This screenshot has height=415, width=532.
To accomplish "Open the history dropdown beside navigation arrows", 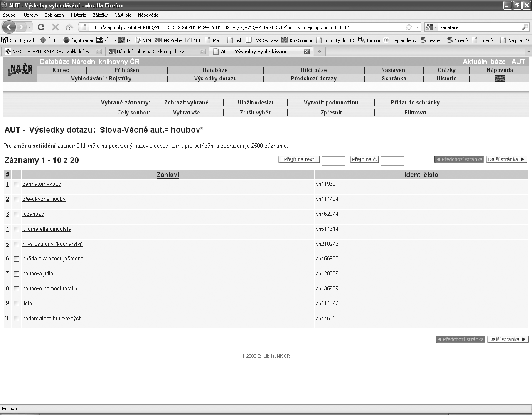I will [30, 27].
